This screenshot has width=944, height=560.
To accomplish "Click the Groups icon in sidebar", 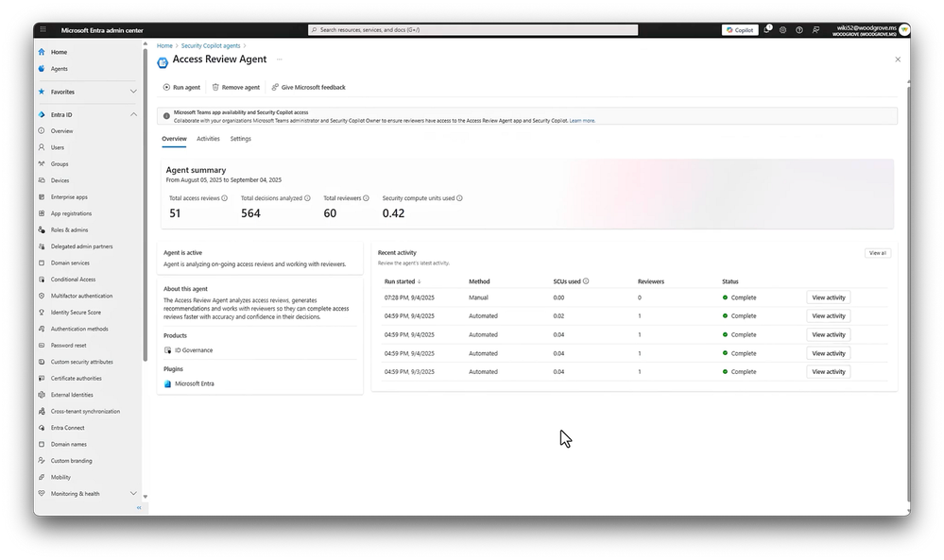I will tap(42, 163).
